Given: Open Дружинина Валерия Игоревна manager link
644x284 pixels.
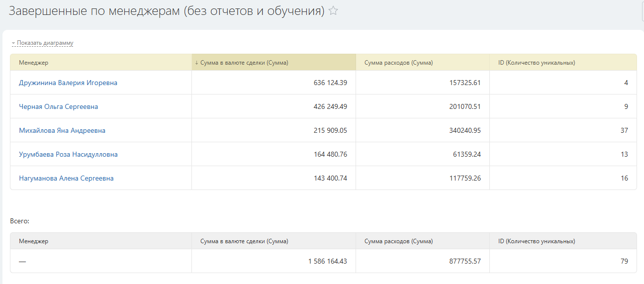Looking at the screenshot, I should 68,83.
